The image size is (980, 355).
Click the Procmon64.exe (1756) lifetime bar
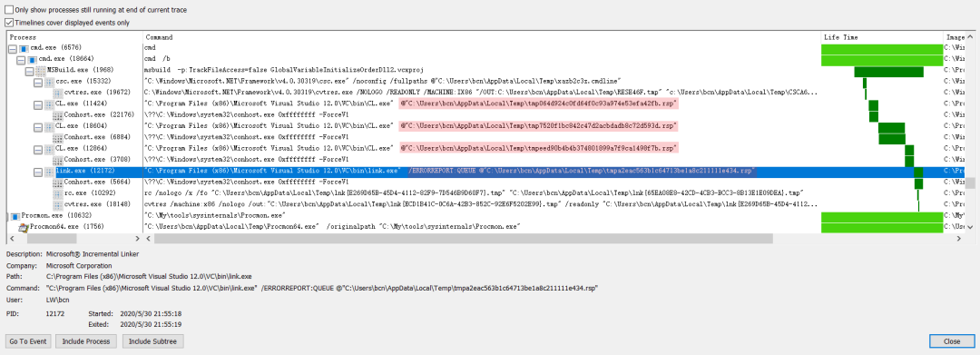click(882, 228)
